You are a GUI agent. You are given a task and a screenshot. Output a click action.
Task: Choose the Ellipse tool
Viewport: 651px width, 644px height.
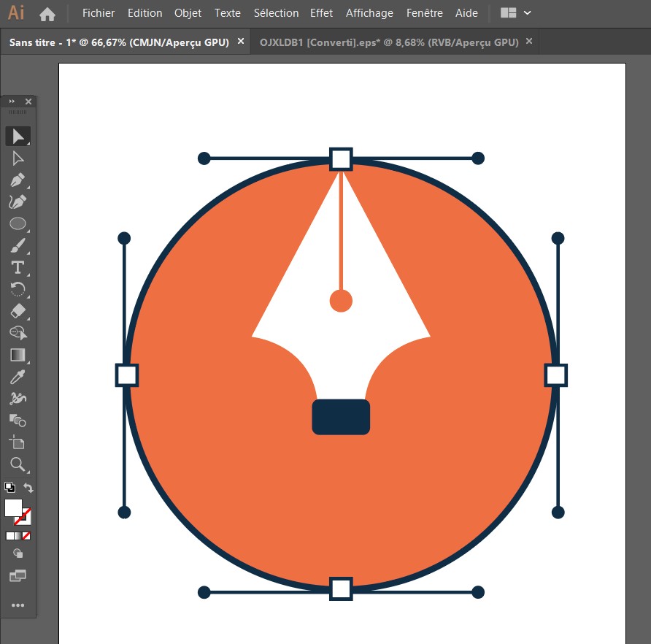pos(18,223)
